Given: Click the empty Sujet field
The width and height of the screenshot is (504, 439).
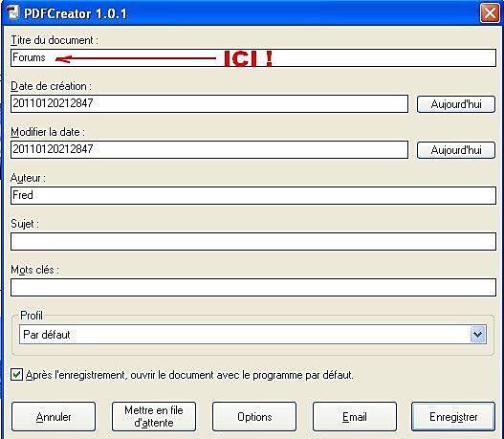Looking at the screenshot, I should click(253, 241).
